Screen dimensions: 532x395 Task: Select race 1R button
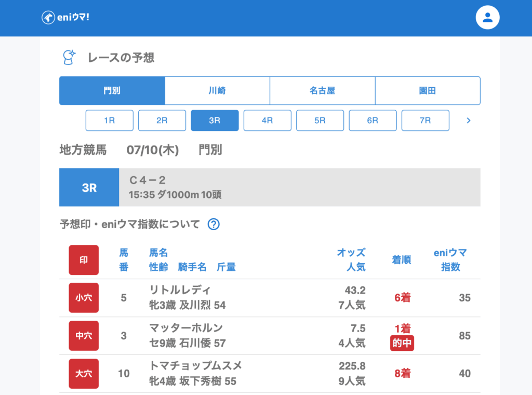[x=110, y=121]
